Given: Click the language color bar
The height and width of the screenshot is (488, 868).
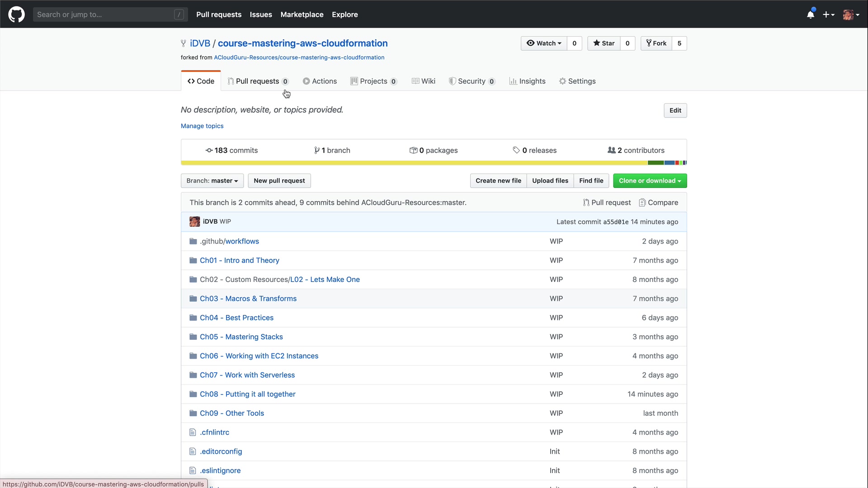Looking at the screenshot, I should click(x=434, y=163).
